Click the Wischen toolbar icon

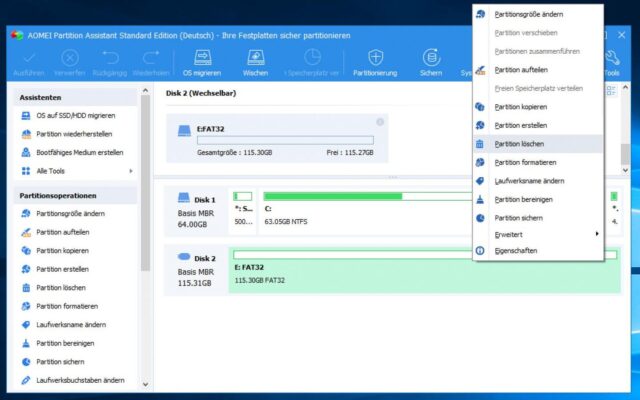(256, 58)
